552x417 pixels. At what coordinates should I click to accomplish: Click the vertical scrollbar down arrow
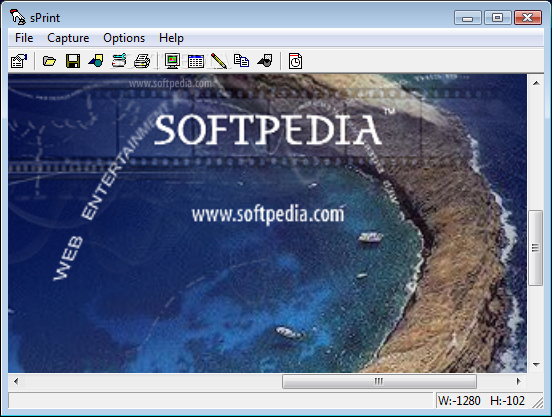coord(536,365)
